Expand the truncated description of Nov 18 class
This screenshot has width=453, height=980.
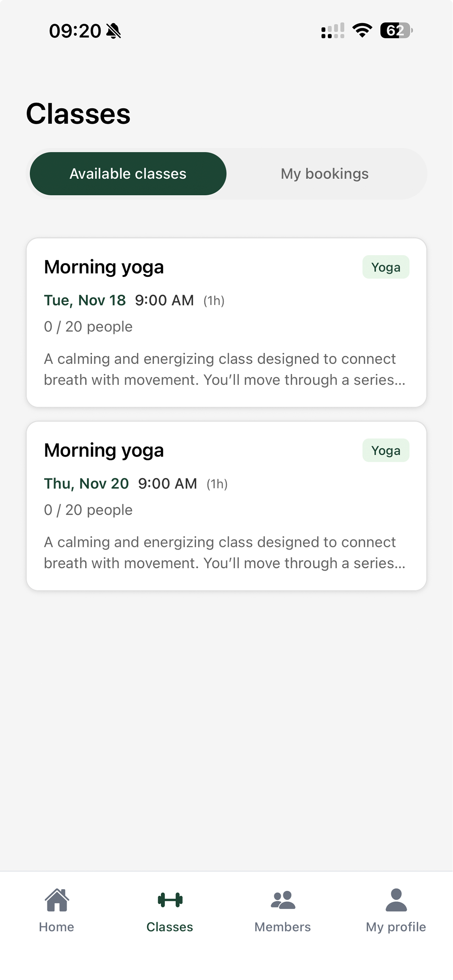pyautogui.click(x=225, y=369)
